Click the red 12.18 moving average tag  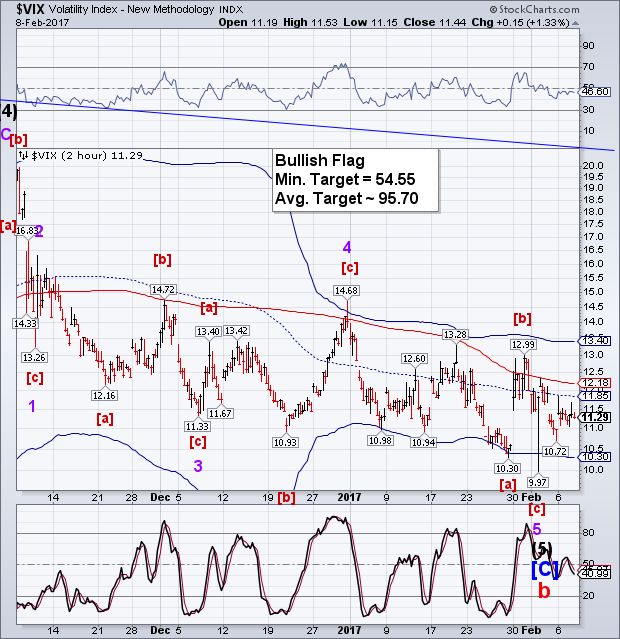596,383
